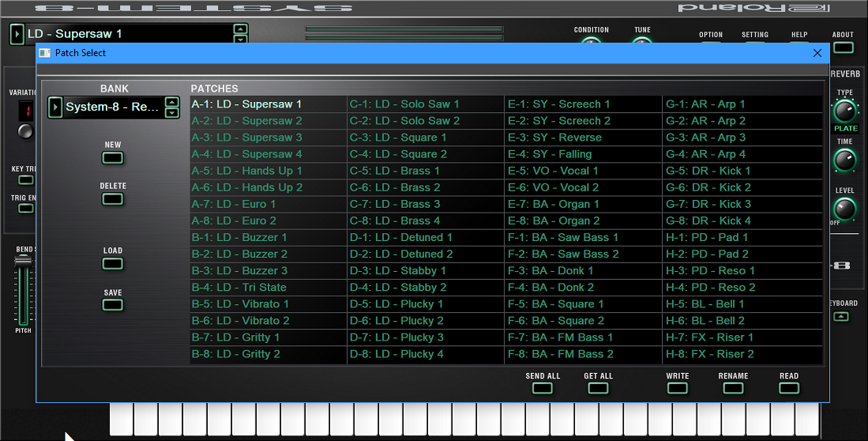Viewport: 868px width, 441px height.
Task: Toggle the ABOUT button
Action: point(844,47)
